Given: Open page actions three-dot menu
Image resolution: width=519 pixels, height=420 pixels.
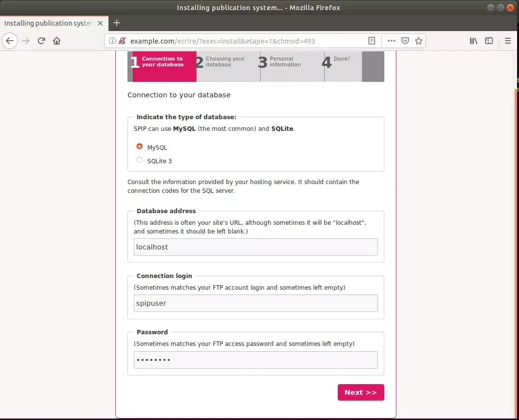Looking at the screenshot, I should pos(391,41).
